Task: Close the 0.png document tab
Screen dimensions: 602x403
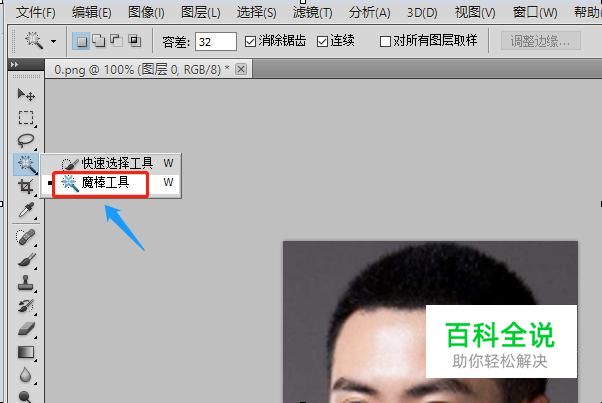Action: tap(241, 69)
